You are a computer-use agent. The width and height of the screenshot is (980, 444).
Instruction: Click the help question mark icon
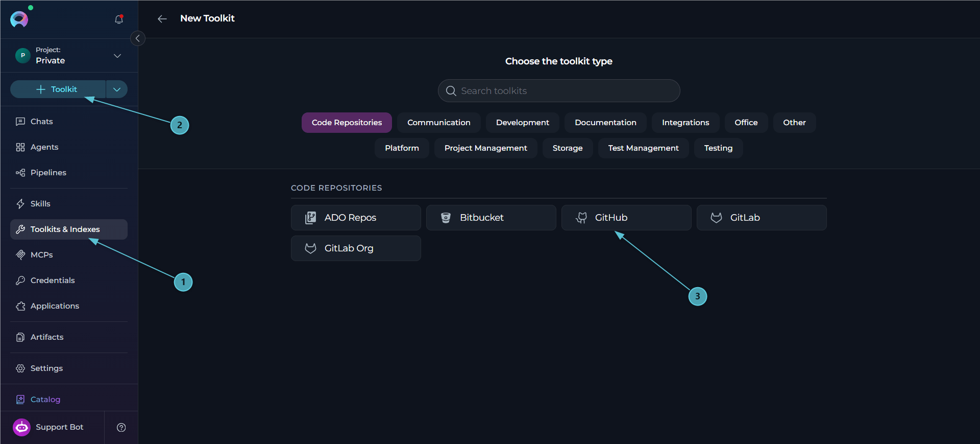[x=121, y=428]
